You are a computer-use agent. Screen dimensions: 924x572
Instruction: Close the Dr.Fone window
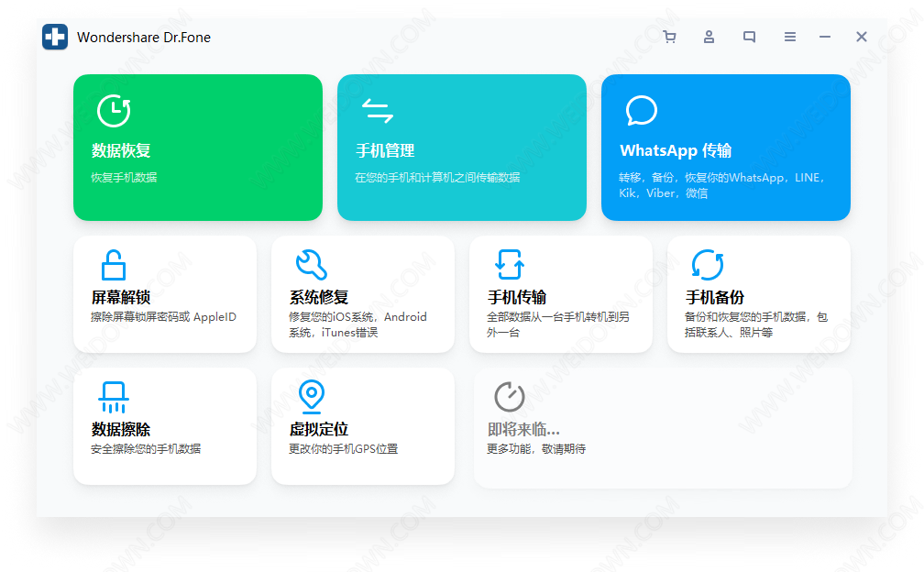click(862, 37)
